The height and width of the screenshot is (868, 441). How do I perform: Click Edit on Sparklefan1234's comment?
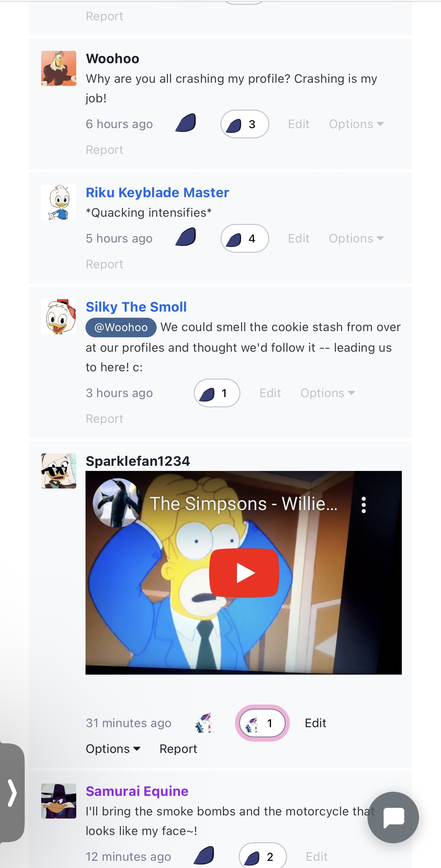(x=315, y=723)
